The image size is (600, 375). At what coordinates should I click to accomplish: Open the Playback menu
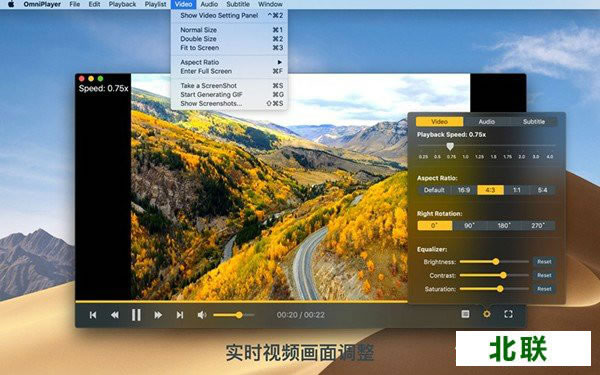(122, 4)
